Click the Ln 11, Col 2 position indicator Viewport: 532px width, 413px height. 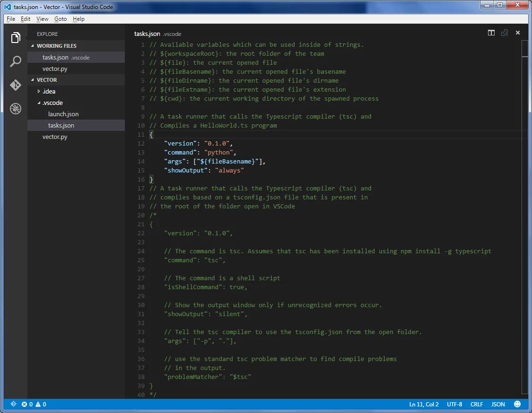tap(424, 404)
